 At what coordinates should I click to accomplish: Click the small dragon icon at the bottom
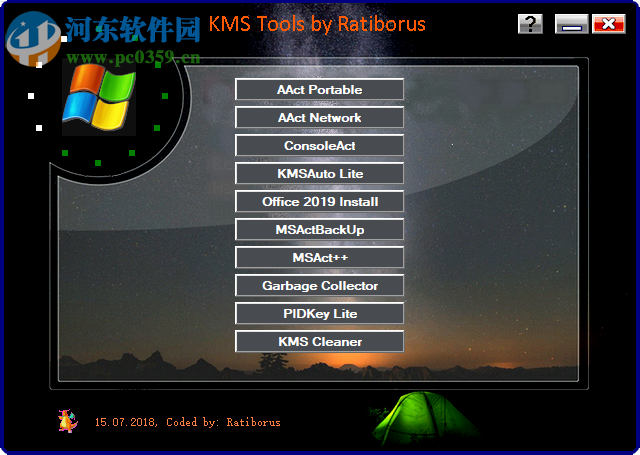pos(68,421)
